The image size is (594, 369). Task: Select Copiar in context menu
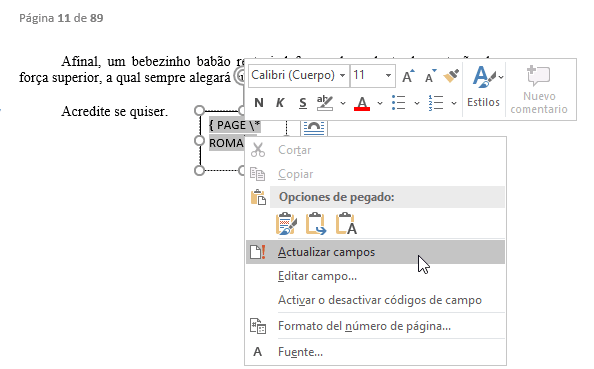[375, 174]
